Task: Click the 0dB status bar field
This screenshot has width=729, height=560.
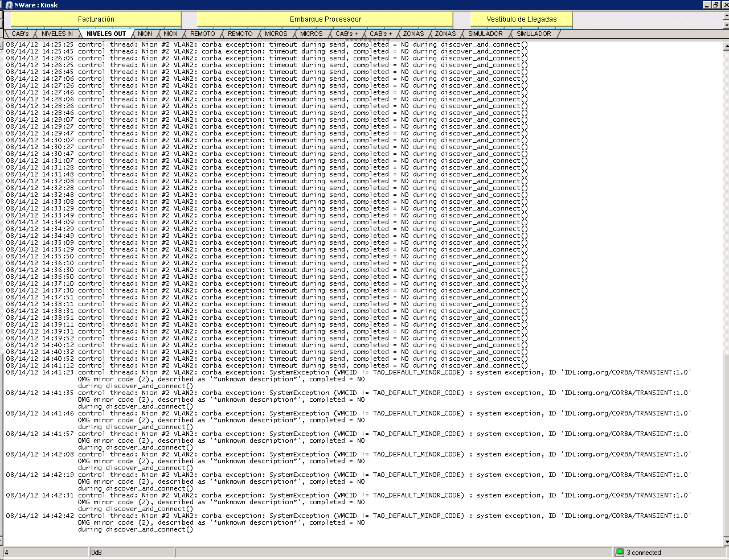Action: (x=131, y=553)
